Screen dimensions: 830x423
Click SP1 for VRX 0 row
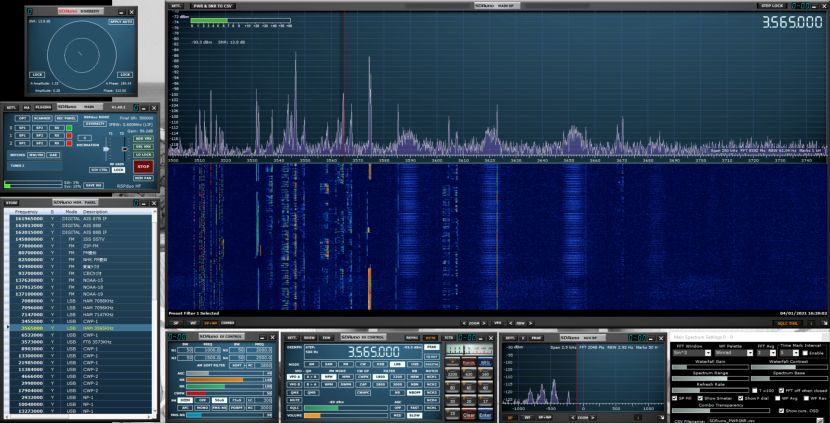click(23, 128)
